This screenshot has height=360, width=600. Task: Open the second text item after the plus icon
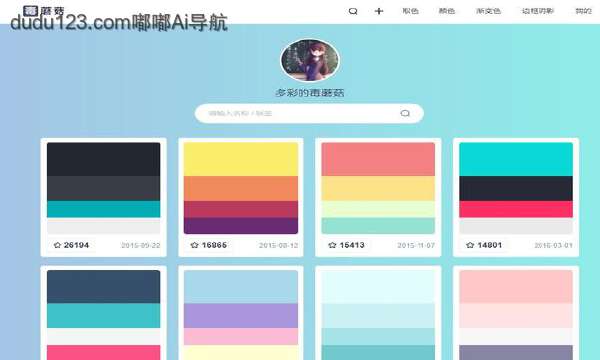pos(447,11)
